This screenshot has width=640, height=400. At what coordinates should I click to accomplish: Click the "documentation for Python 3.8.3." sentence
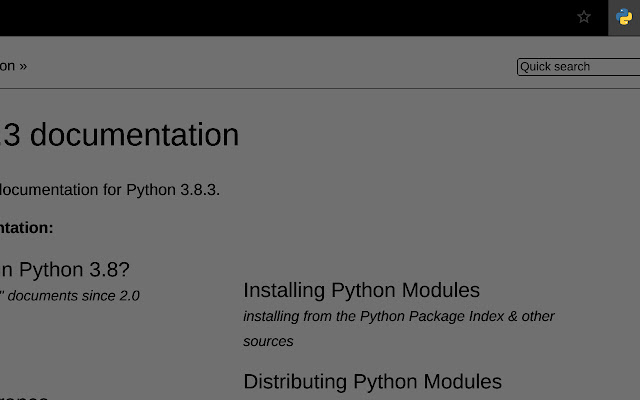[108, 190]
